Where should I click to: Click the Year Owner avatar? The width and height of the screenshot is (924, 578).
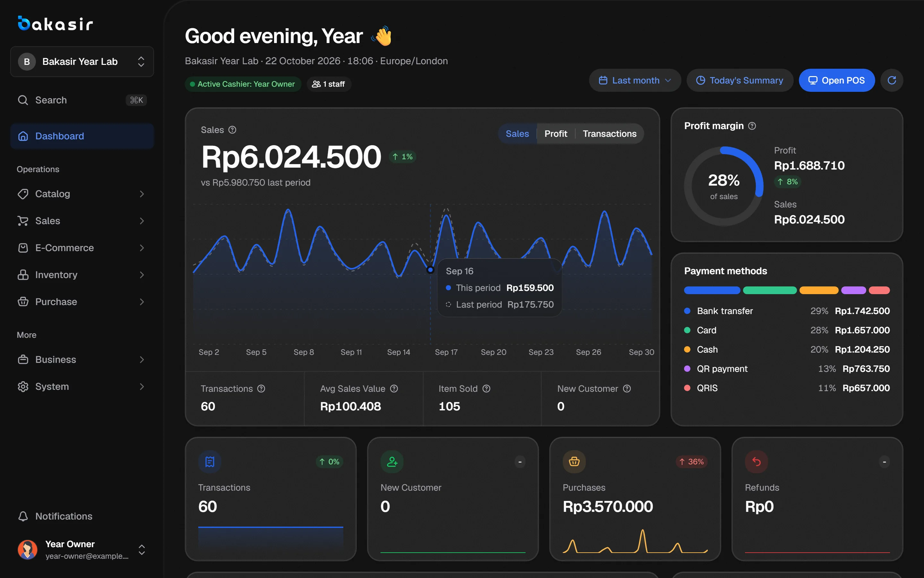pyautogui.click(x=28, y=550)
